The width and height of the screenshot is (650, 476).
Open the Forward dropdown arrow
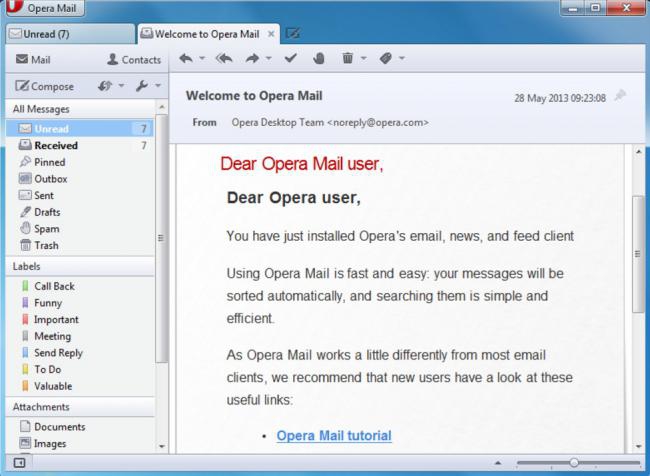pyautogui.click(x=269, y=58)
